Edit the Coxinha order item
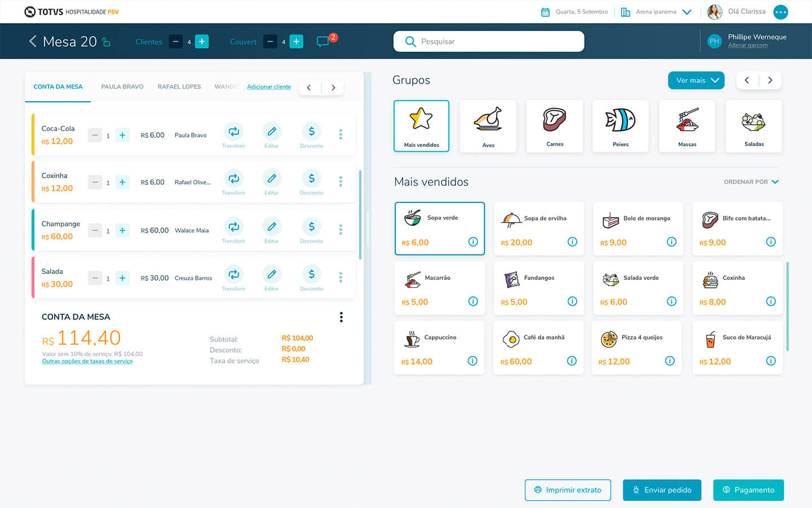 coord(271,179)
